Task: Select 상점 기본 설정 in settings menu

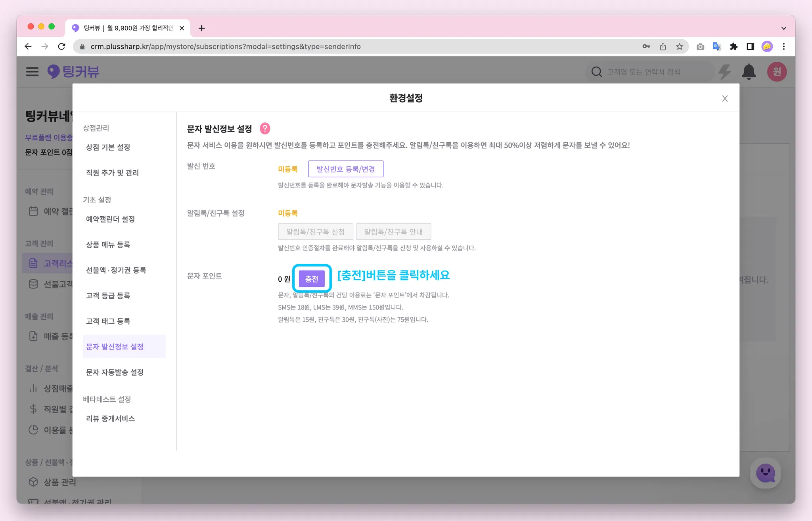Action: pos(108,147)
